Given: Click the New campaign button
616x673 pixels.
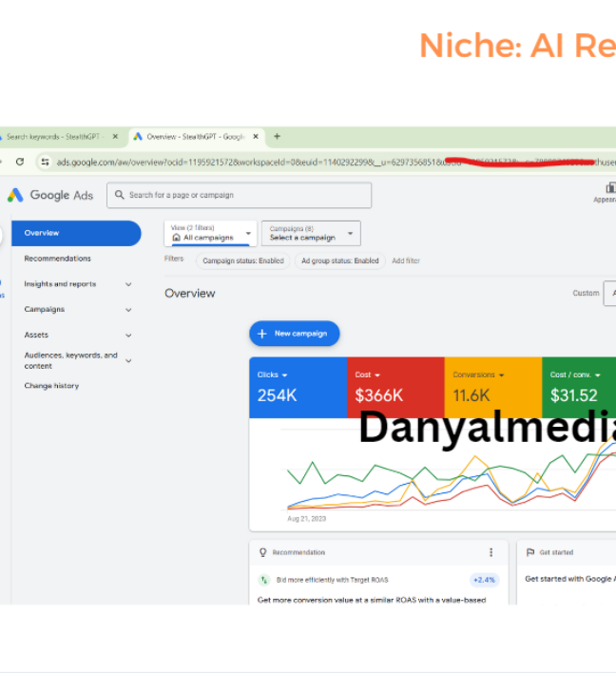Looking at the screenshot, I should (294, 334).
